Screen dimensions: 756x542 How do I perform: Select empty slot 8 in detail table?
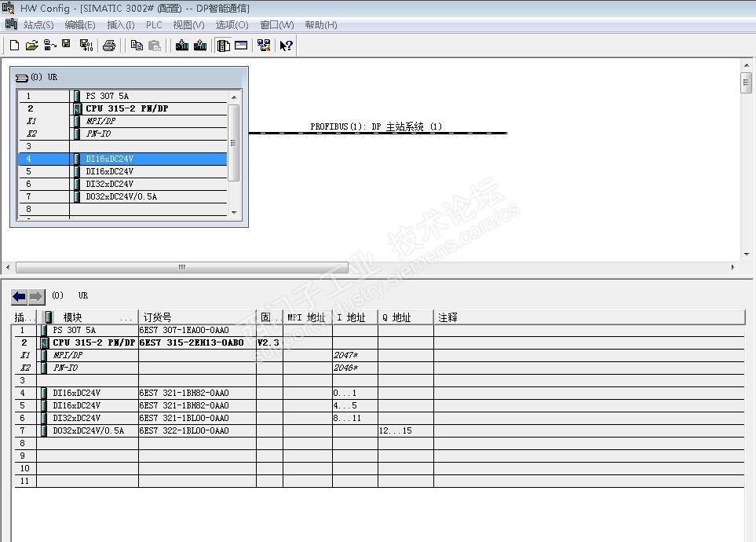click(x=379, y=443)
